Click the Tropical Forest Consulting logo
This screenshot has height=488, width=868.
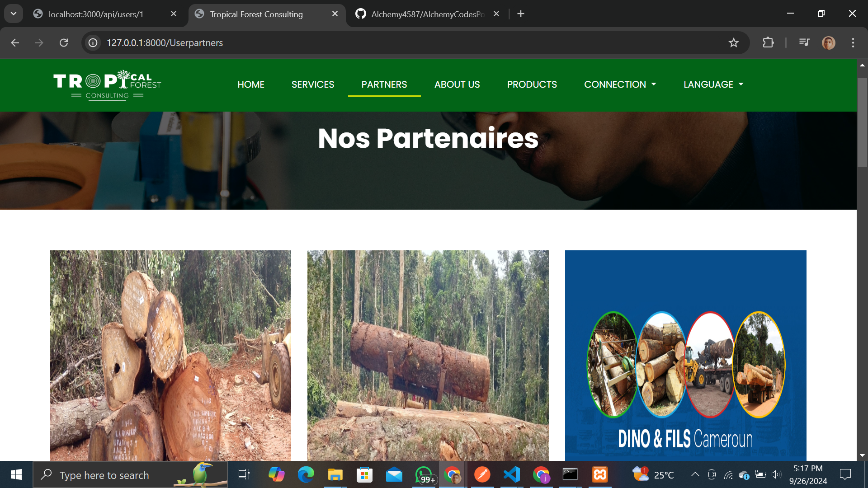(x=107, y=85)
